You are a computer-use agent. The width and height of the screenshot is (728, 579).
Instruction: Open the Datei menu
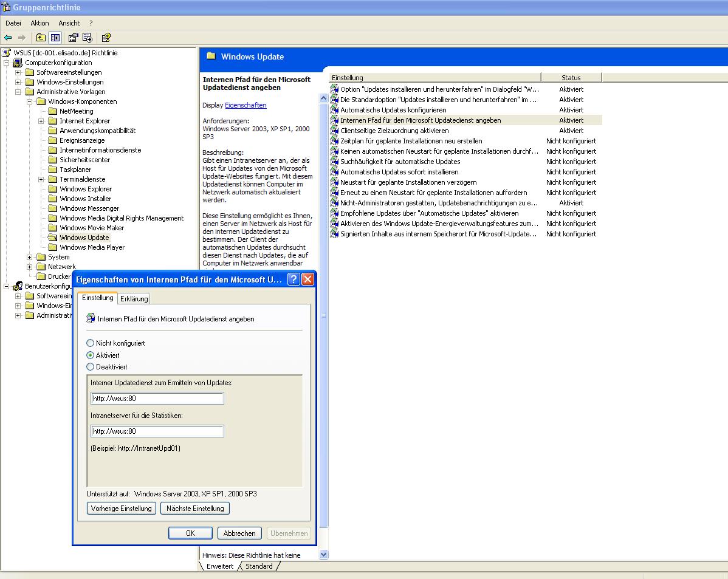point(13,22)
